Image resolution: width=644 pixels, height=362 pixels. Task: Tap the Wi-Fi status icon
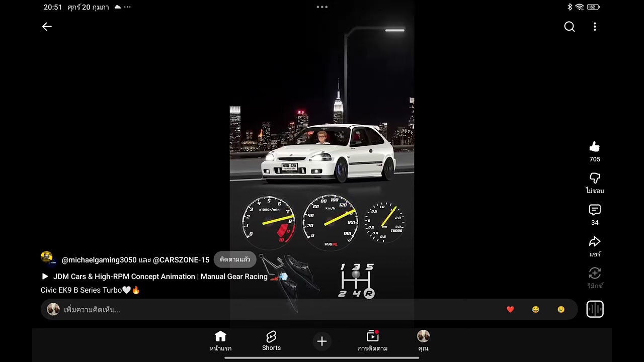point(580,7)
